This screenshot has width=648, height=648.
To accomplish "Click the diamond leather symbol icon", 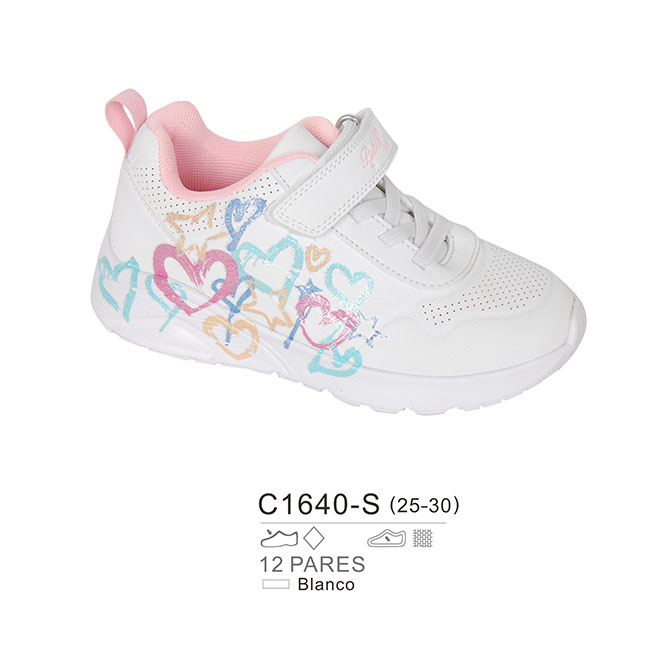I will [x=314, y=538].
